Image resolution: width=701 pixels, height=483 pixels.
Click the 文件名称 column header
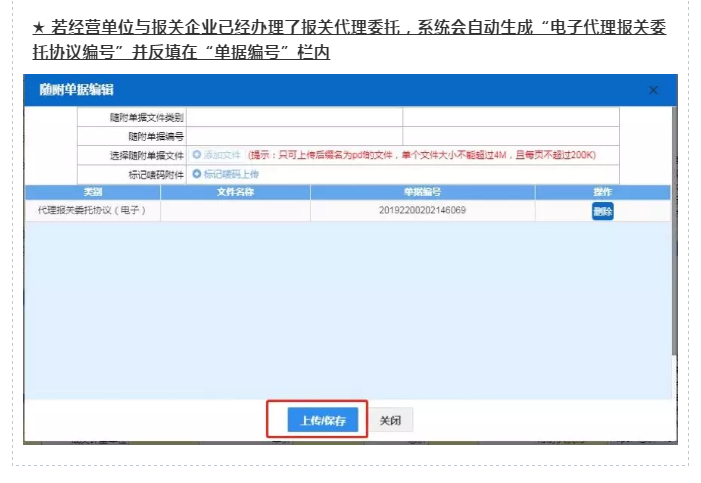click(x=236, y=191)
